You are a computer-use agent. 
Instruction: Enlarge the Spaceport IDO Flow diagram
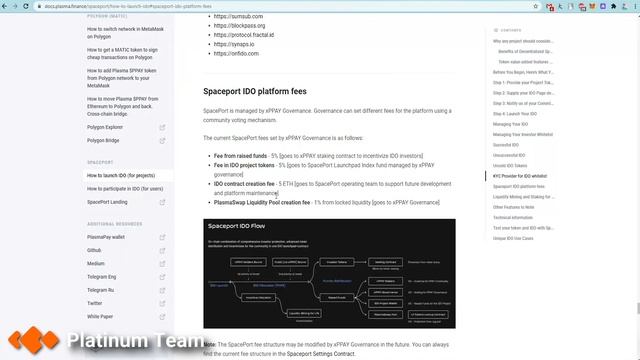[x=329, y=273]
